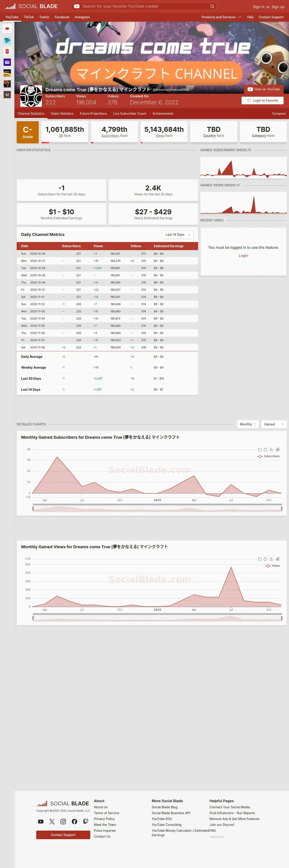This screenshot has height=868, width=289.
Task: Click Login link in Recent Video box
Action: coord(243,256)
